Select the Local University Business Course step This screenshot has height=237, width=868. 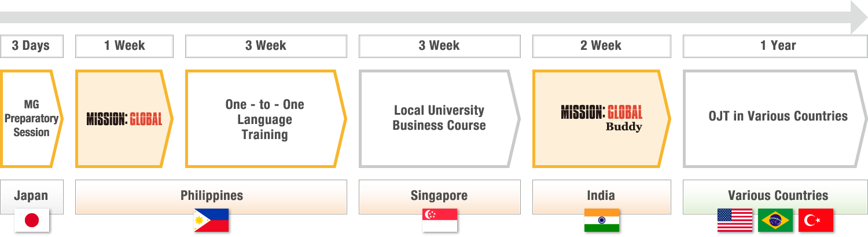click(439, 119)
